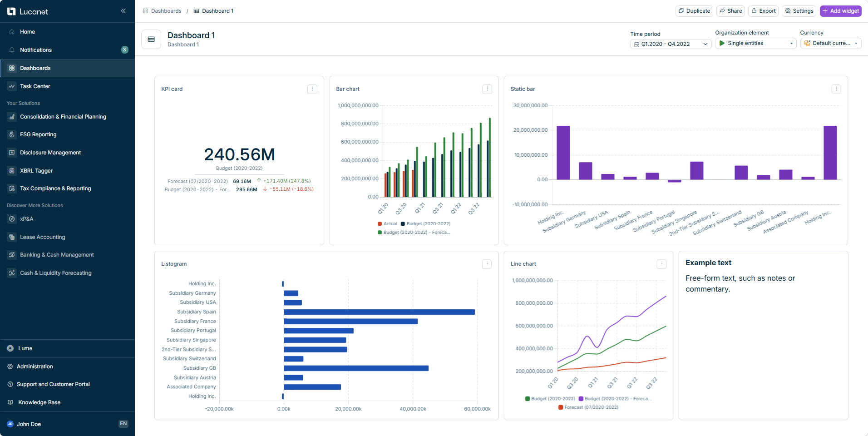The width and height of the screenshot is (868, 436).
Task: Select Dashboards in the sidebar
Action: [67, 68]
